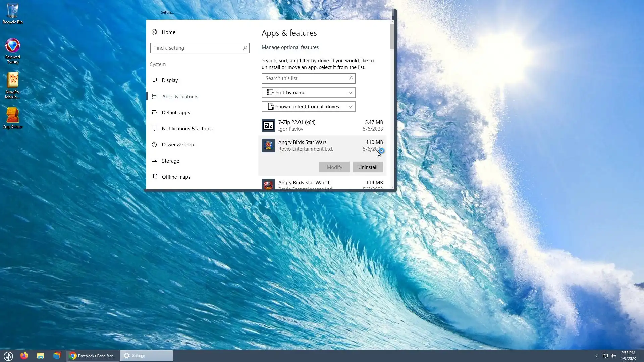
Task: Expand the Sort by name dropdown
Action: click(x=308, y=93)
